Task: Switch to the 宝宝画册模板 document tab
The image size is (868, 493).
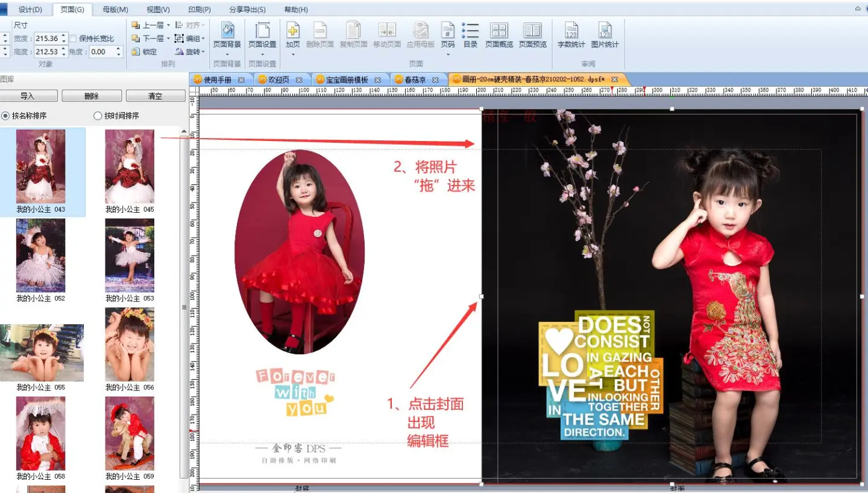Action: pos(347,80)
